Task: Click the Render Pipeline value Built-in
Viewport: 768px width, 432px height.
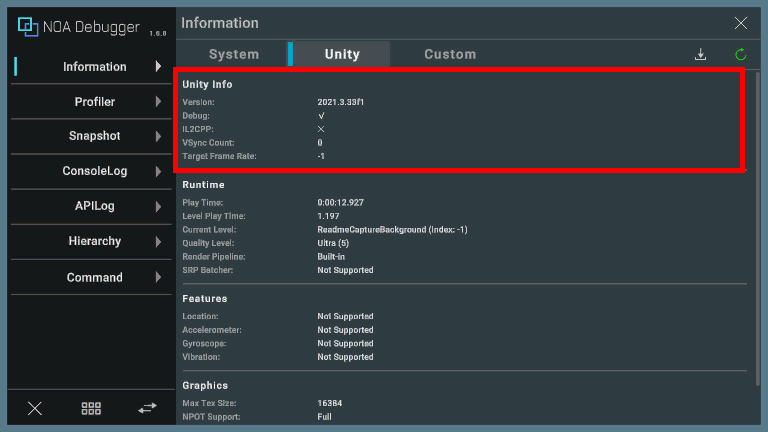Action: (x=331, y=257)
